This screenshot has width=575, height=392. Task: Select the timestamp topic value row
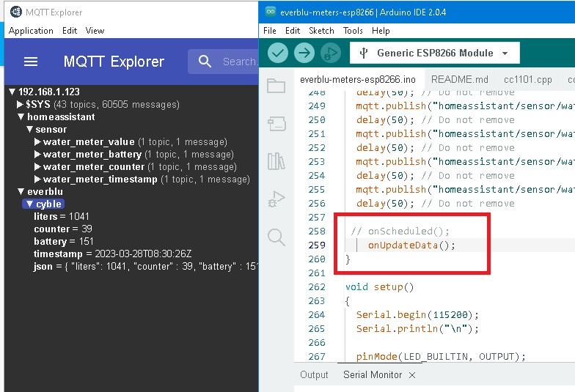pyautogui.click(x=113, y=254)
